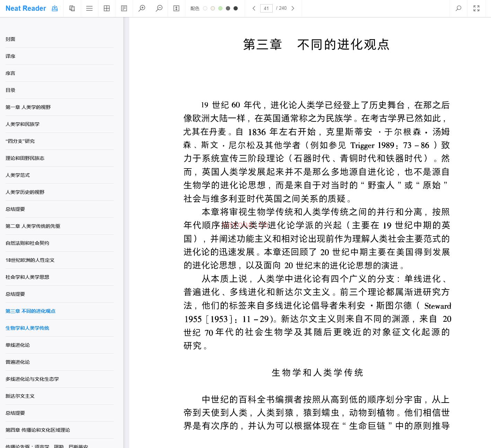Select the black color theme swatch
491x448 pixels.
pos(236,8)
